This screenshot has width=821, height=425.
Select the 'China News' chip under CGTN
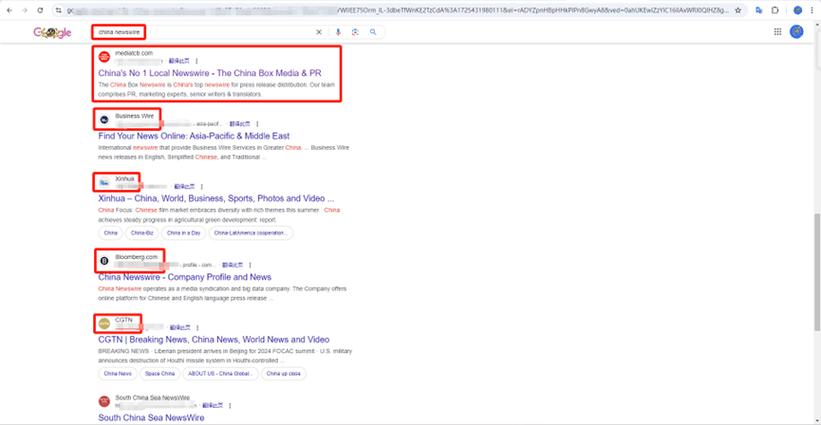coord(118,374)
